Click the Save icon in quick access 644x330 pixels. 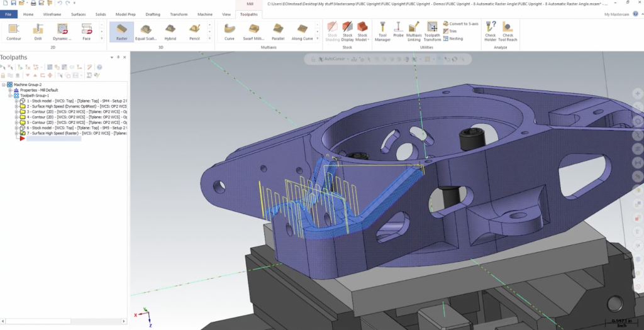click(x=14, y=3)
